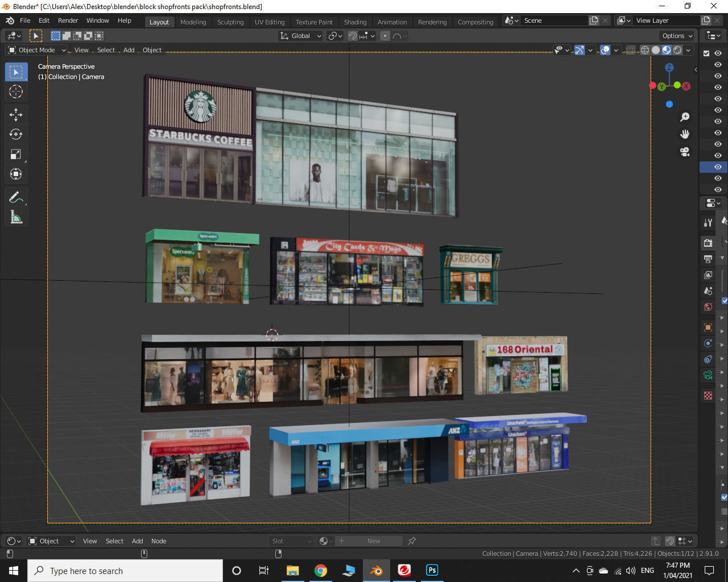This screenshot has width=728, height=582.
Task: Open the 3D viewport editor type dropdown
Action: pyautogui.click(x=14, y=36)
